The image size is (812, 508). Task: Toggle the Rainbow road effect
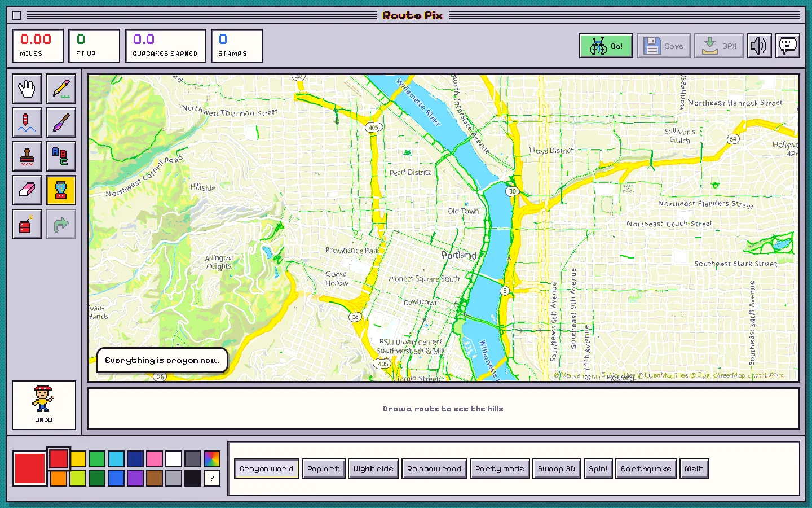click(x=434, y=468)
